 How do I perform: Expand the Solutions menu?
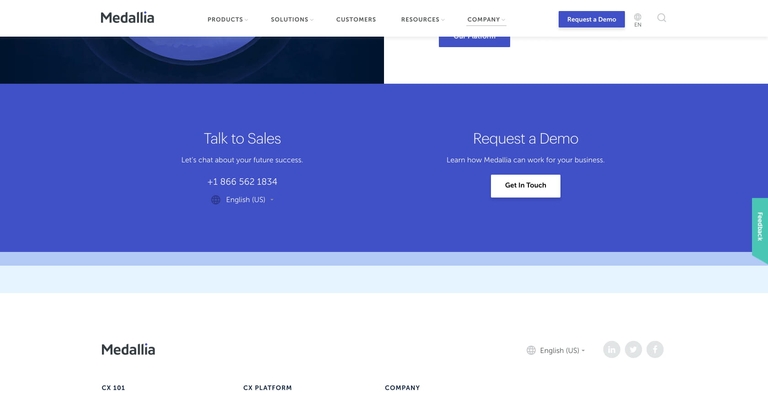[x=292, y=20]
